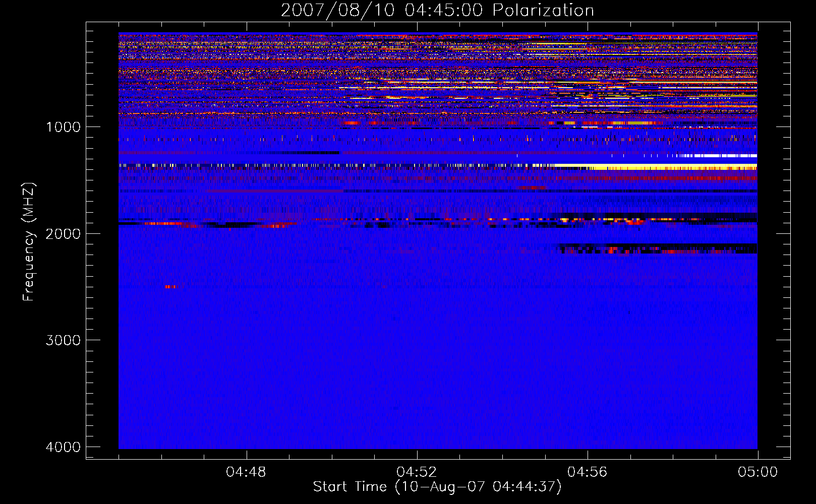Click the 4000 frequency tick label
Viewport: 816px width, 504px height.
[64, 447]
